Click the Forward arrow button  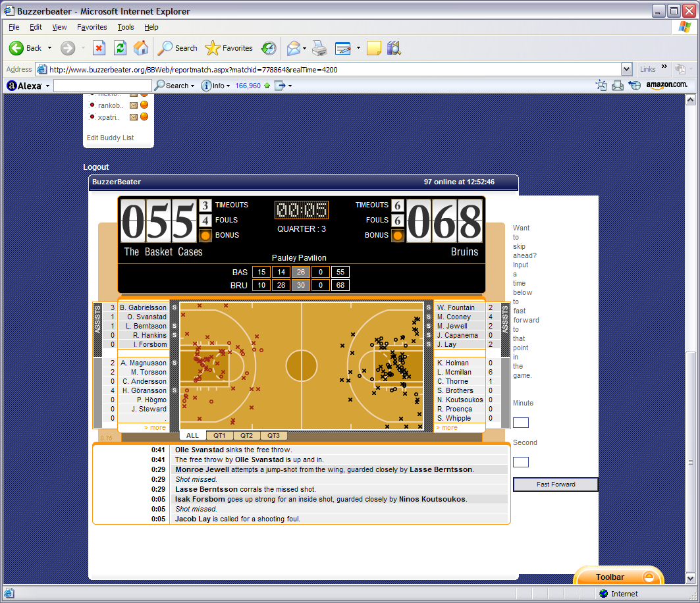[68, 48]
